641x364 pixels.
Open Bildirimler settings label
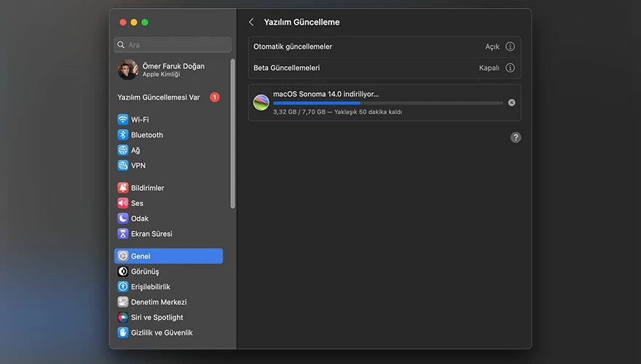pos(148,188)
